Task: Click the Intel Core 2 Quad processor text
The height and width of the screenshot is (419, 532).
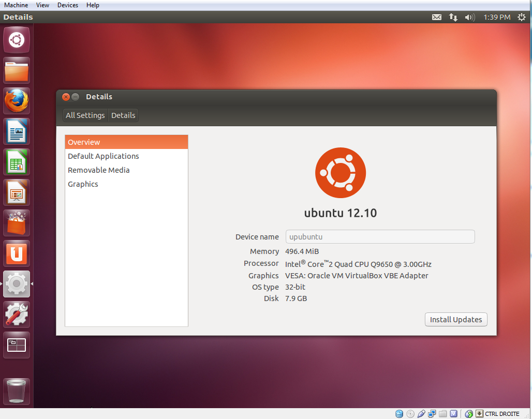Action: (358, 264)
